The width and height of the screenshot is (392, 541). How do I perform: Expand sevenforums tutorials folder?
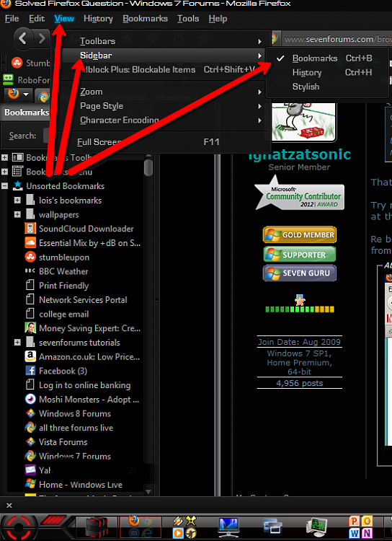17,342
